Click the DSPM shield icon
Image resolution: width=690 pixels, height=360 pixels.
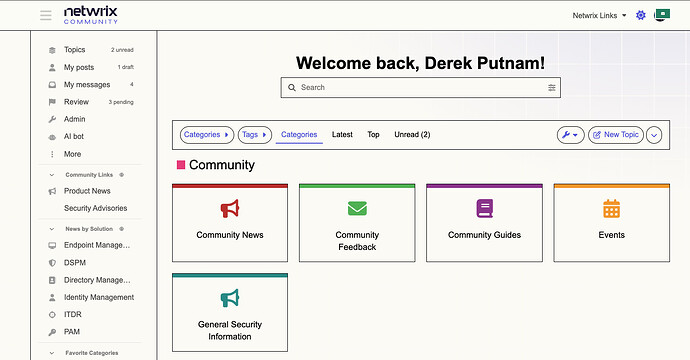52,263
